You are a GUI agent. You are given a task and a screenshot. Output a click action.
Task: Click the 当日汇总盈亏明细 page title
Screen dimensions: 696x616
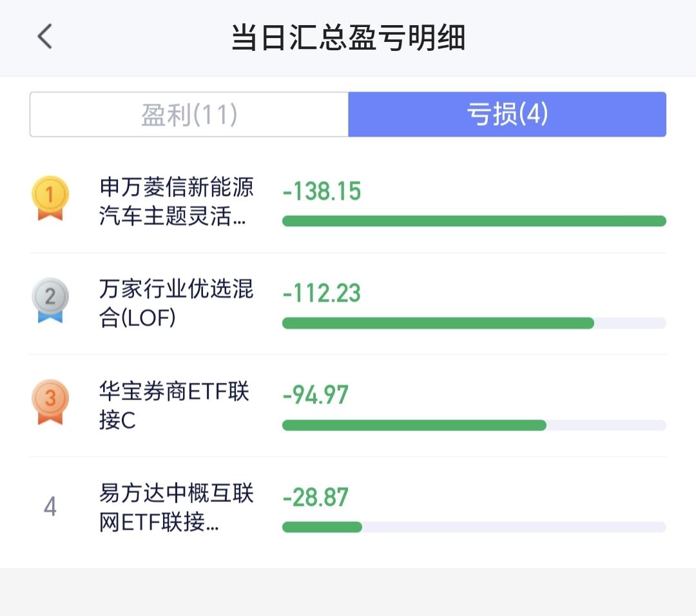[x=348, y=38]
